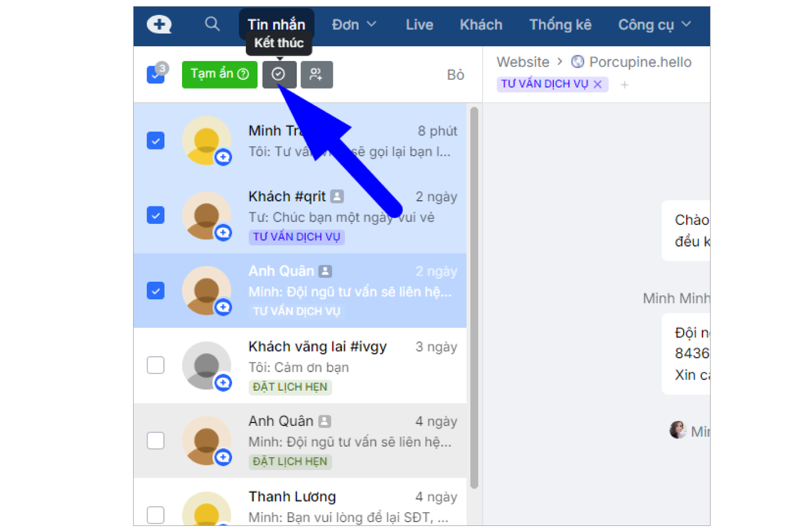Add a new tag with plus icon
The width and height of the screenshot is (792, 532).
[x=624, y=85]
